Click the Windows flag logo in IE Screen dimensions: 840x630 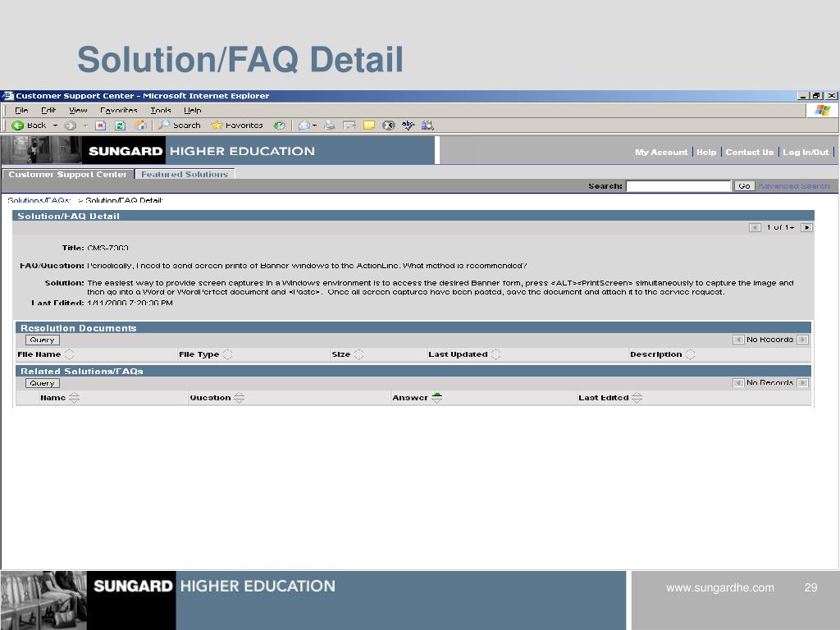point(822,111)
